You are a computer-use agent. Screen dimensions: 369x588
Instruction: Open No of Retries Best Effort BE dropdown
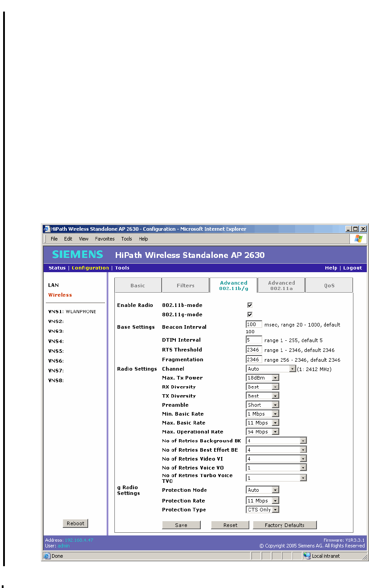[x=276, y=450]
